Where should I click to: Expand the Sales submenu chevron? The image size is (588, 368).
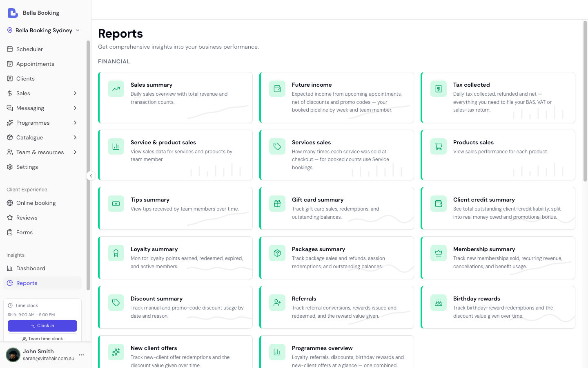75,93
